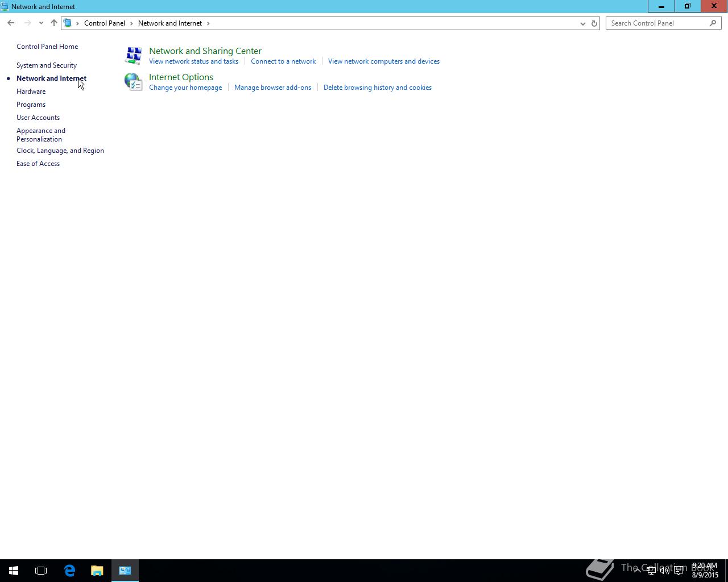Open the Programs category
Screen dimensions: 728x582
tap(31, 105)
